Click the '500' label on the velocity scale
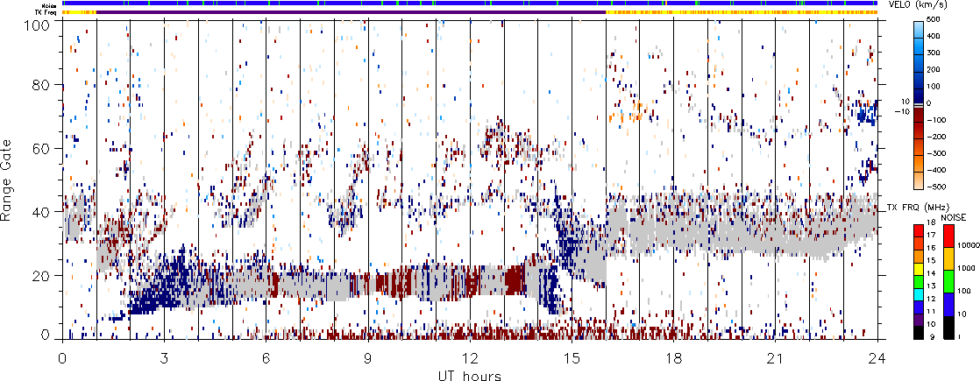The width and height of the screenshot is (980, 381). pyautogui.click(x=935, y=20)
